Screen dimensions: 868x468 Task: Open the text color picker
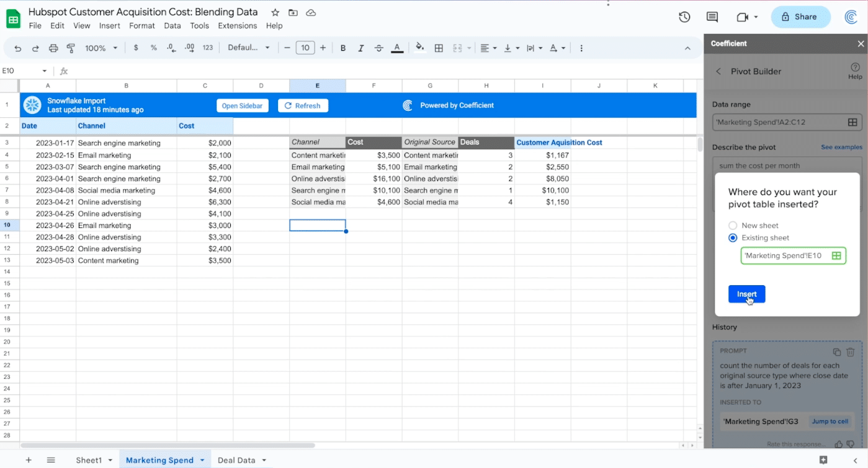[397, 48]
